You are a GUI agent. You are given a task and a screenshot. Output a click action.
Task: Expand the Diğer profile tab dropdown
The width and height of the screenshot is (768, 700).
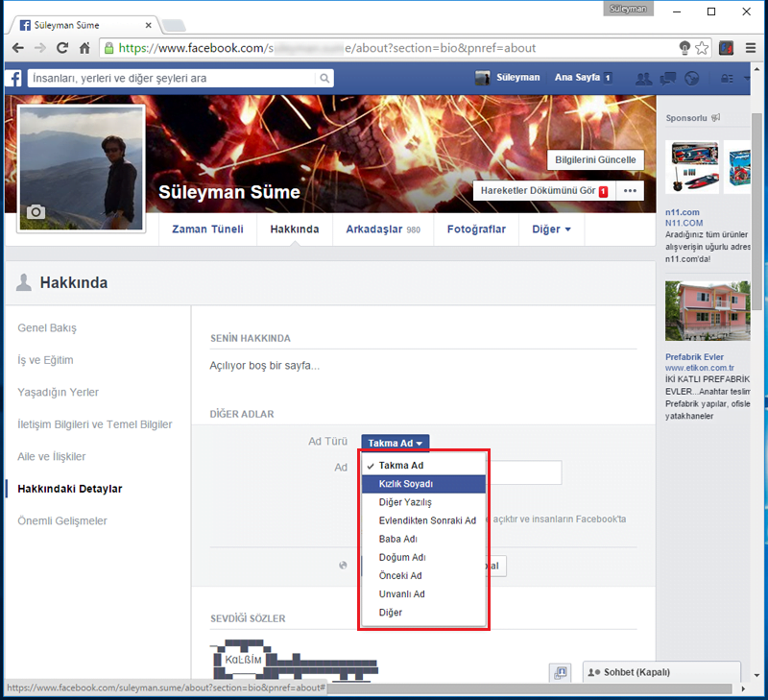point(551,229)
